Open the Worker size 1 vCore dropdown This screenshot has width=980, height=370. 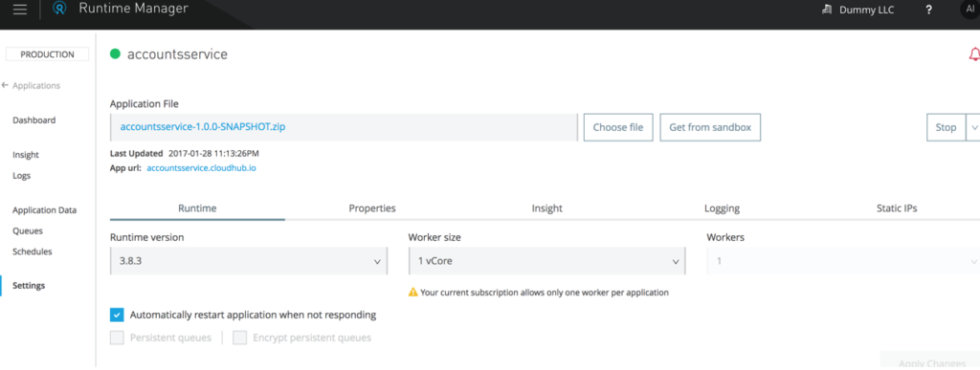[546, 261]
